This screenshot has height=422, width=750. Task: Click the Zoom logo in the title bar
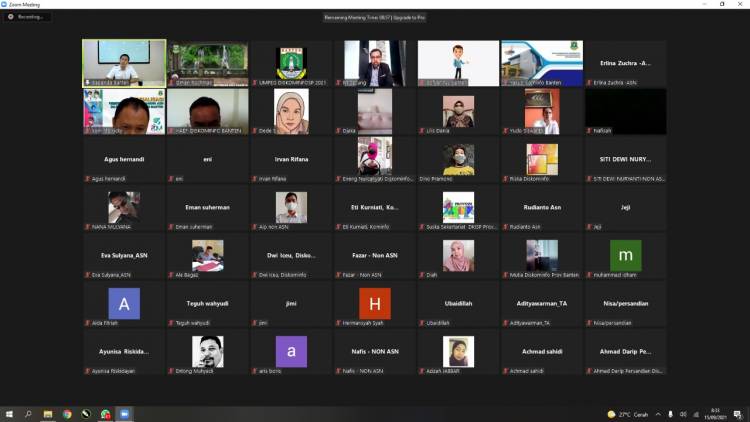[6, 4]
